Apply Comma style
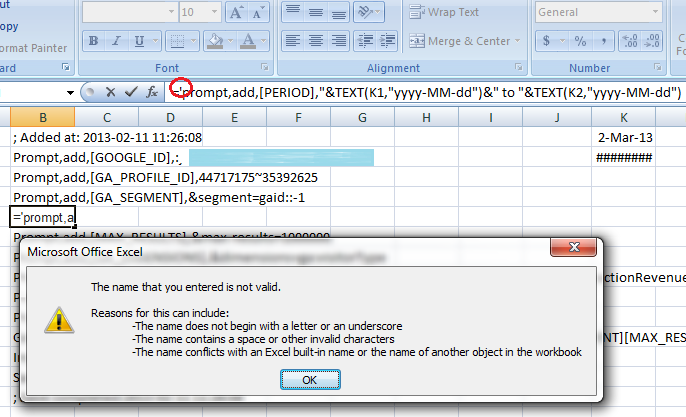Viewport: 686px width, 417px height. click(603, 41)
